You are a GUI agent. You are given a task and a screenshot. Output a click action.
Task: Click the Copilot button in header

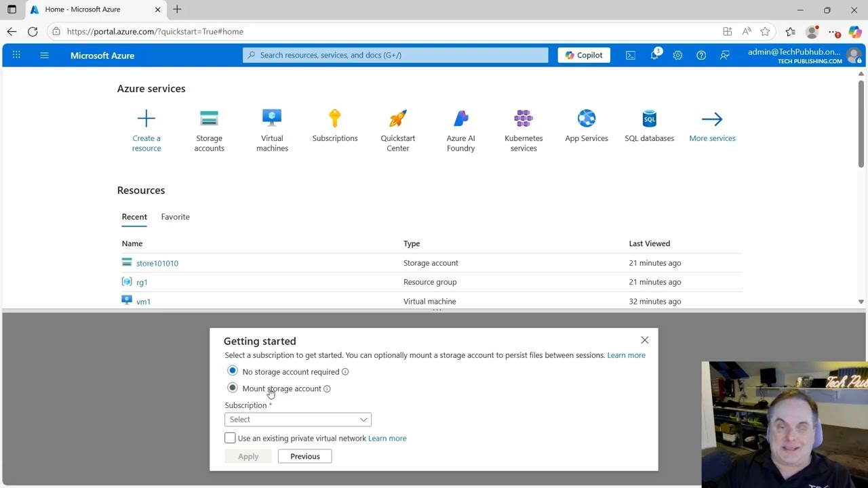(584, 55)
